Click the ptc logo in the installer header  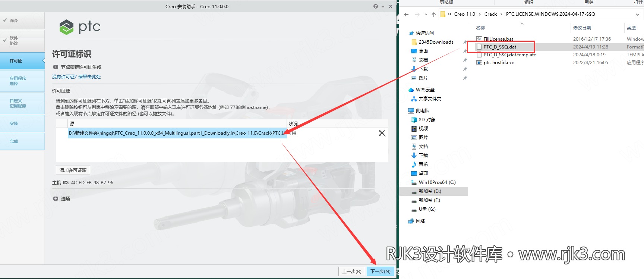(x=80, y=27)
